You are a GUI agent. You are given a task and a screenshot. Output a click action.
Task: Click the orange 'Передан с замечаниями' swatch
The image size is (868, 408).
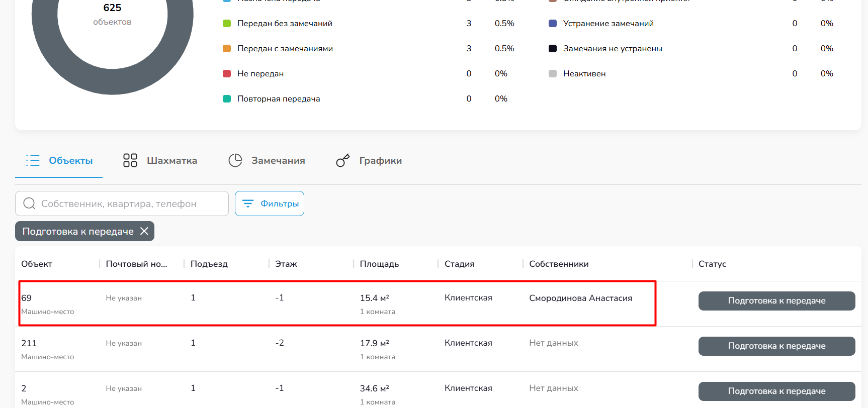click(x=227, y=49)
